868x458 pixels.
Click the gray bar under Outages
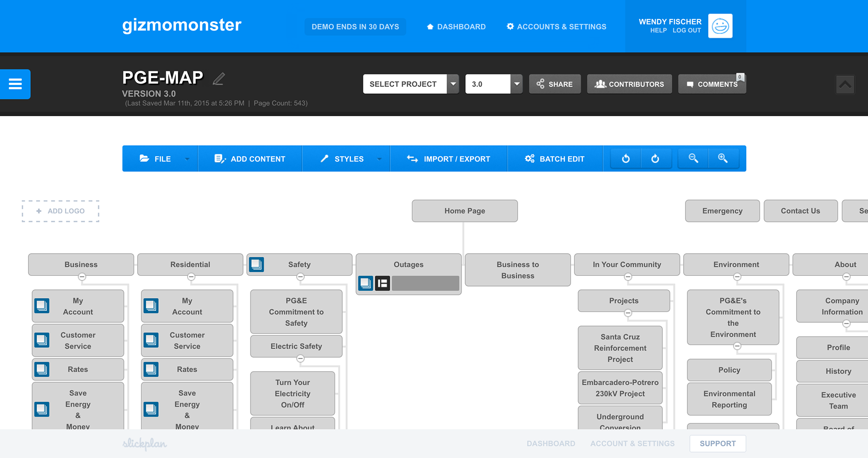click(x=425, y=283)
